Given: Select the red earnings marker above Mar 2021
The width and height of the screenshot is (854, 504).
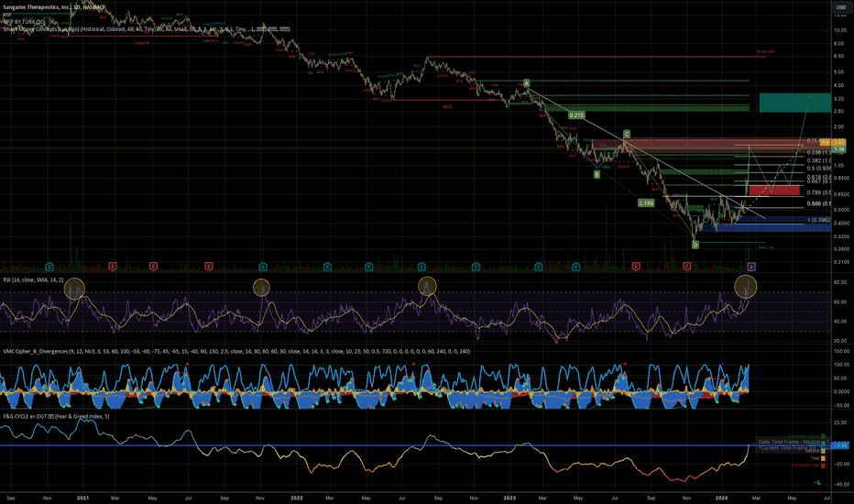Looking at the screenshot, I should (113, 267).
